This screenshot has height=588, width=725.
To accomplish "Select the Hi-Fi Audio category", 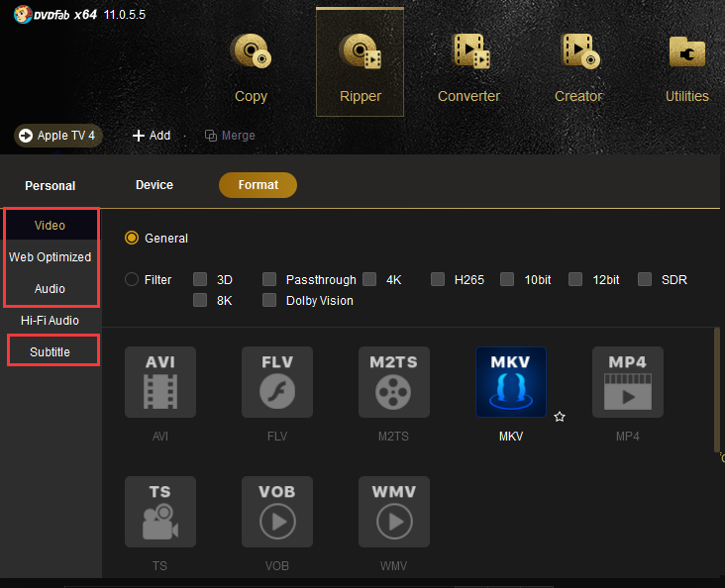I will click(x=50, y=321).
